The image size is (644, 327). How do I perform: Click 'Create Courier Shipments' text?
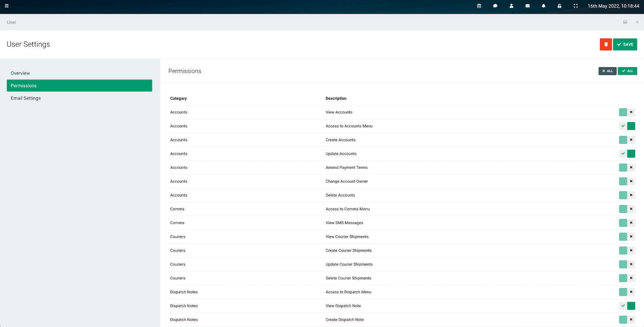(x=349, y=251)
